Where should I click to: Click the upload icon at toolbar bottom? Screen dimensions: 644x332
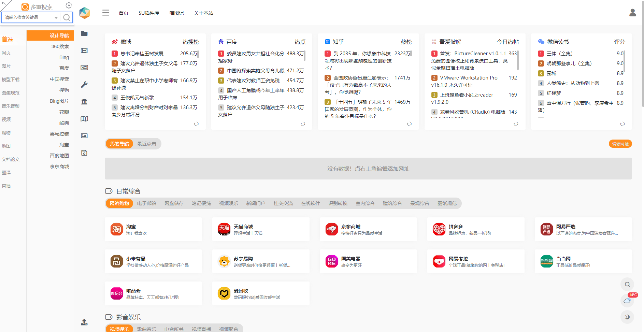point(84,322)
